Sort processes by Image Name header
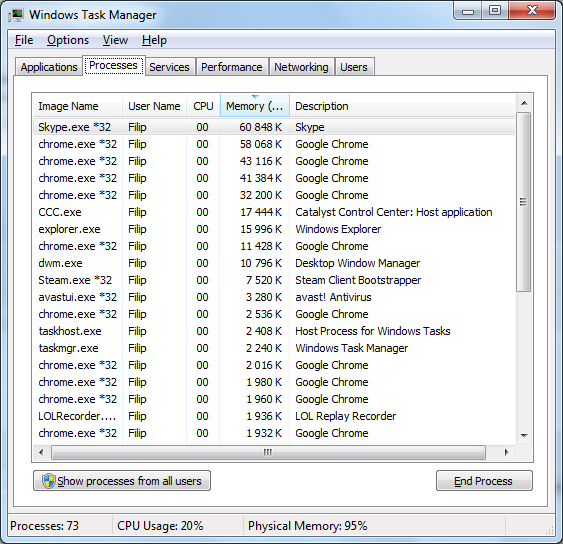Screen dimensions: 563x544 [78, 106]
